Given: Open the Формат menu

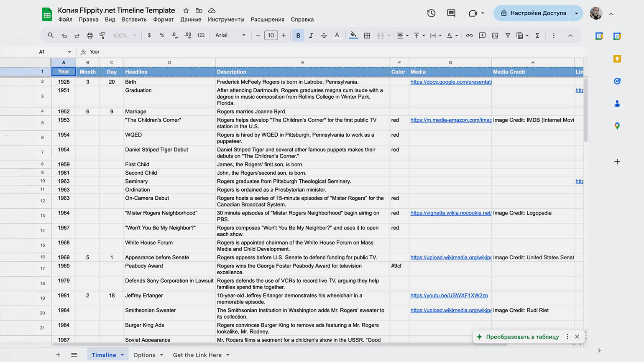Looking at the screenshot, I should coord(164,20).
